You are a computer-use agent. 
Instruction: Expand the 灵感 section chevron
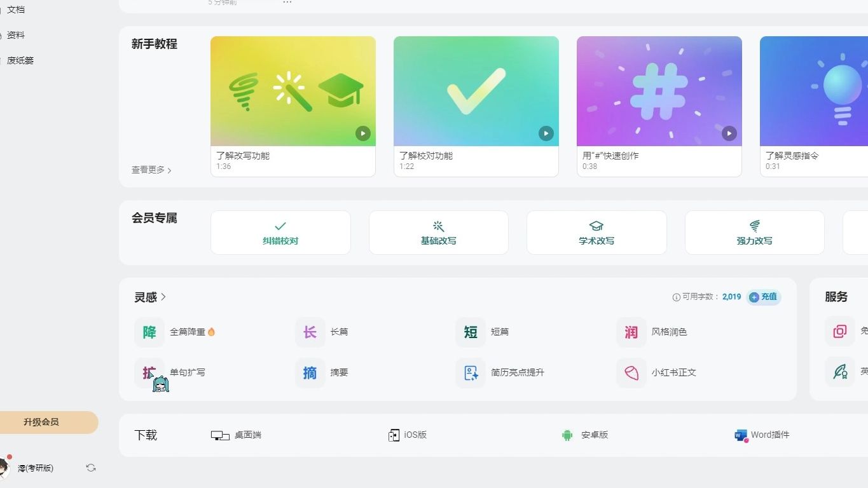[x=163, y=297]
